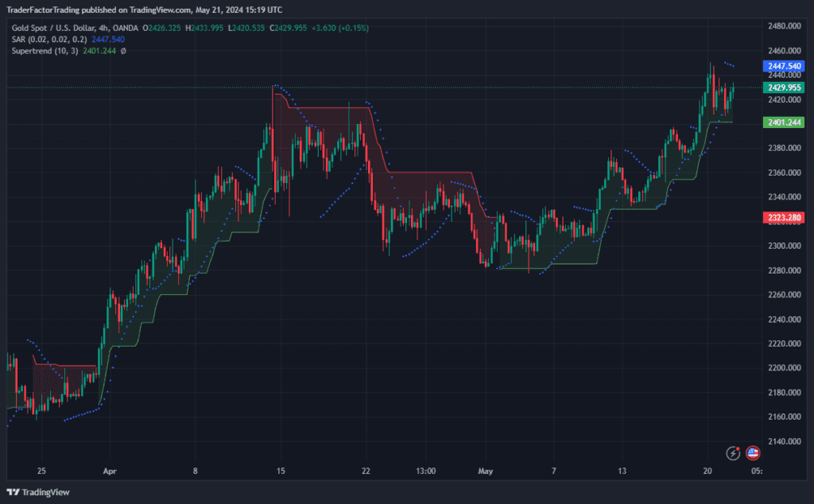This screenshot has width=814, height=504.
Task: Click the 2160.000 price axis label
Action: [x=785, y=417]
